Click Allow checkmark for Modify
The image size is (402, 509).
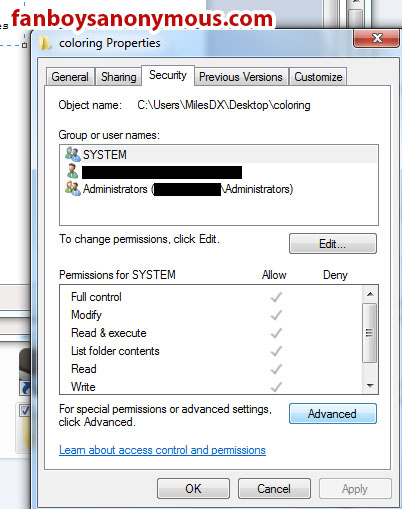(x=276, y=315)
